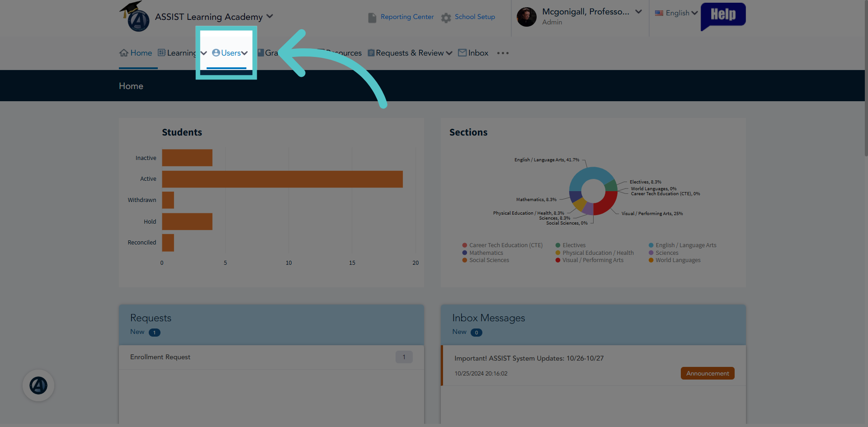Toggle the Social Sciences legend swatch
This screenshot has height=427, width=868.
(465, 260)
